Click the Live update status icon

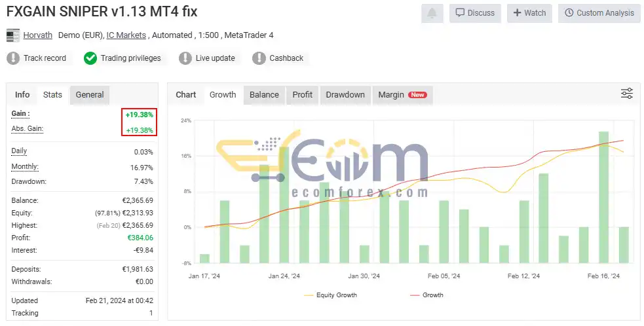[x=185, y=58]
